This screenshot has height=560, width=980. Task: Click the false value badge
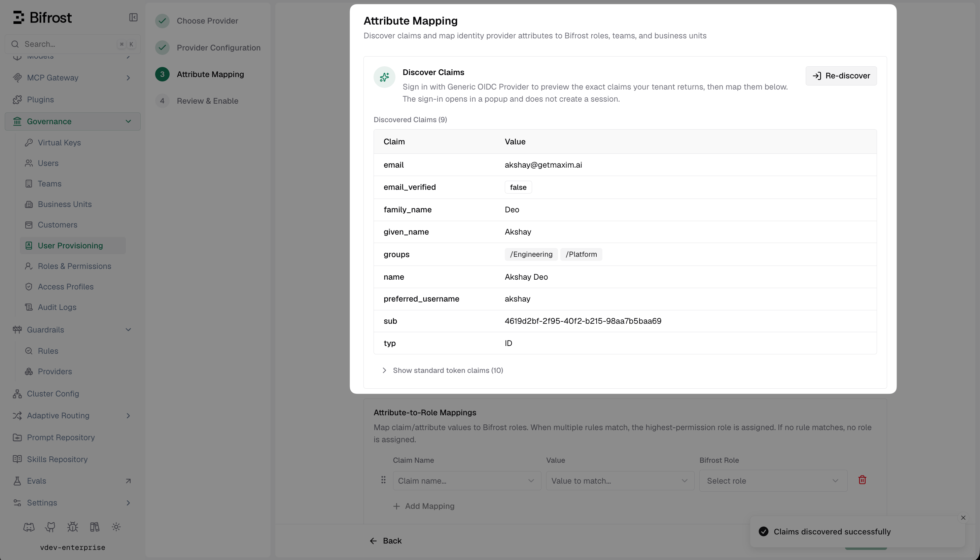[518, 187]
